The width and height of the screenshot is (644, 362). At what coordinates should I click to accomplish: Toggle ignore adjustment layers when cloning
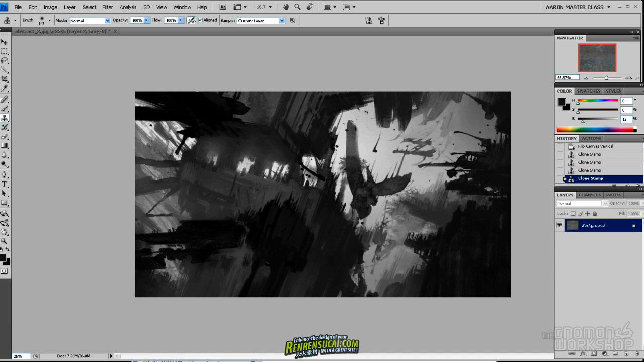click(x=292, y=20)
